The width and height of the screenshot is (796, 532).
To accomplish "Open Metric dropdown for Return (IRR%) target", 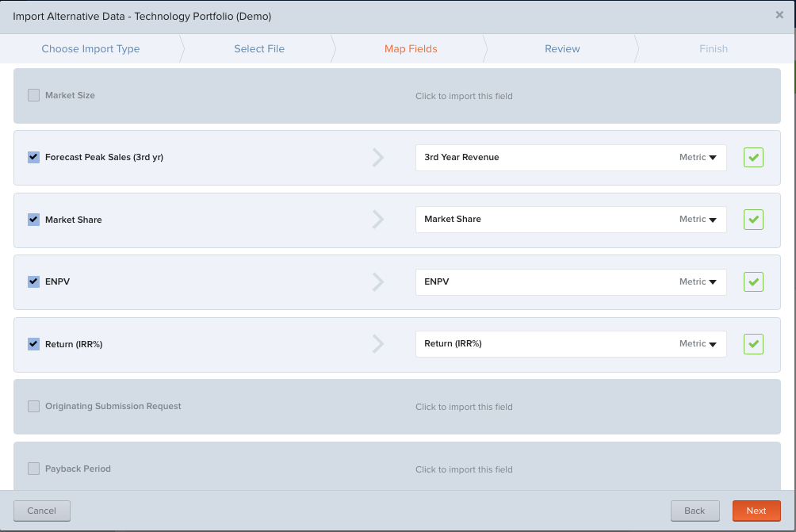I will pos(698,343).
